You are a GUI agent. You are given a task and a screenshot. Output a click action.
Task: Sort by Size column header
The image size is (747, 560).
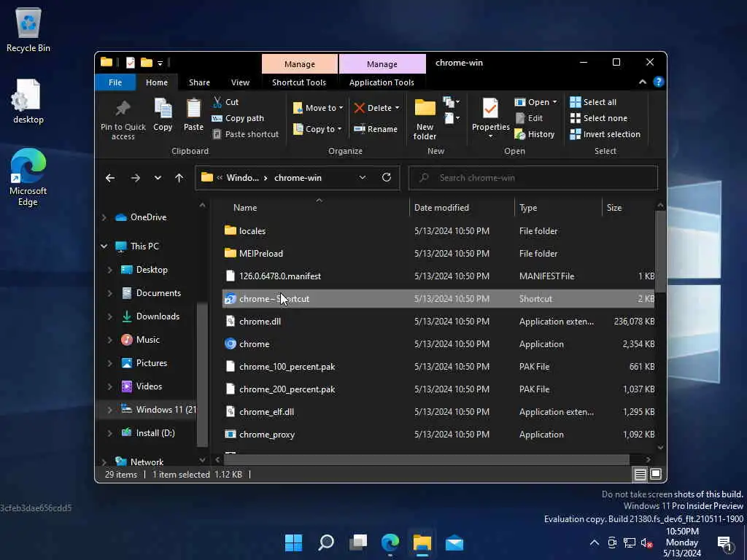coord(628,208)
